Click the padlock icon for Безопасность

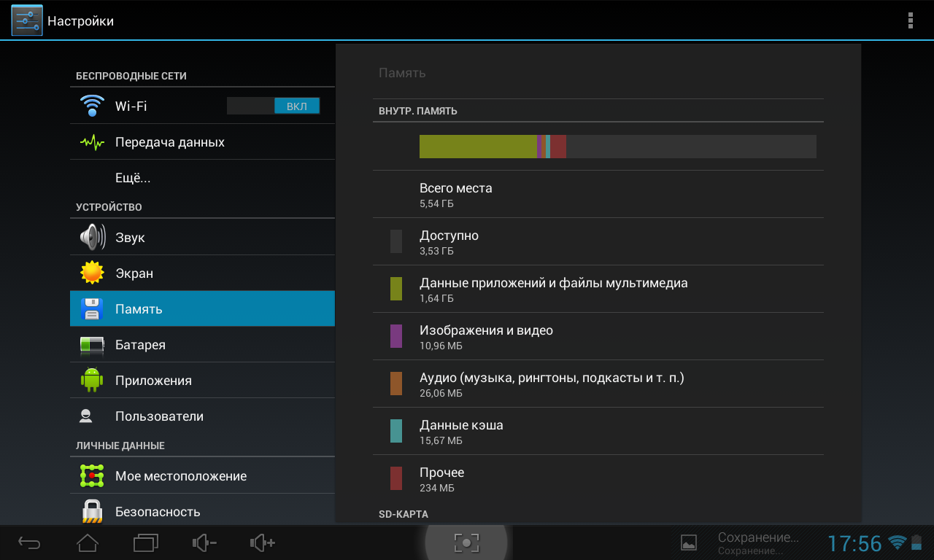point(92,511)
